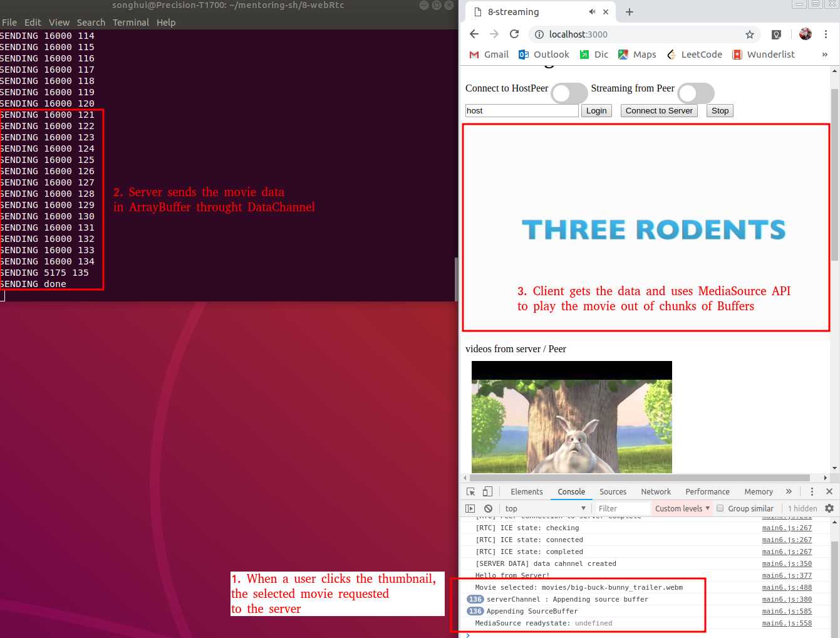Open the Custom levels dropdown
Viewport: 840px width, 638px height.
[x=682, y=508]
